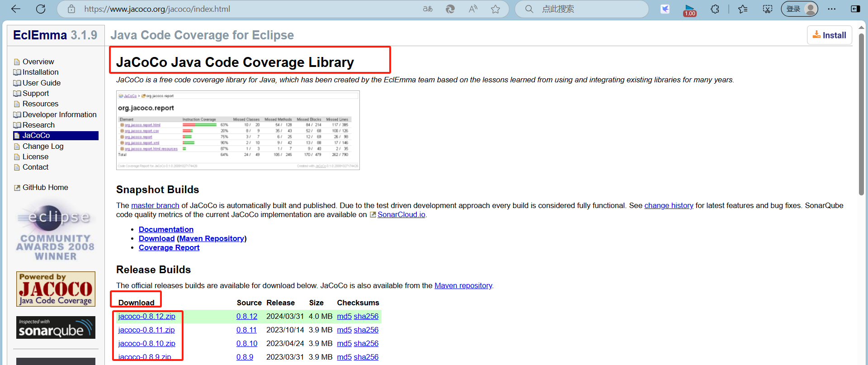The height and width of the screenshot is (365, 868).
Task: Open source link 0.8.11
Action: tap(246, 330)
